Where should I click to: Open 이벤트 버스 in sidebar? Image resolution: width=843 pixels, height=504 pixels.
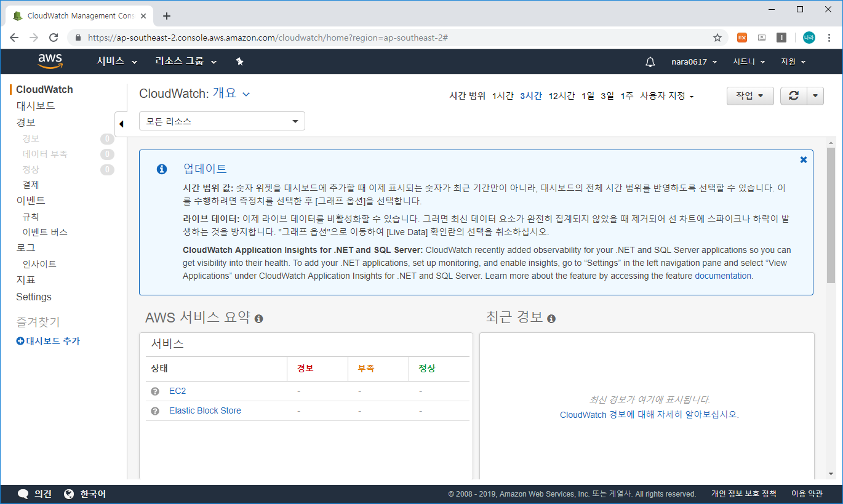tap(45, 233)
